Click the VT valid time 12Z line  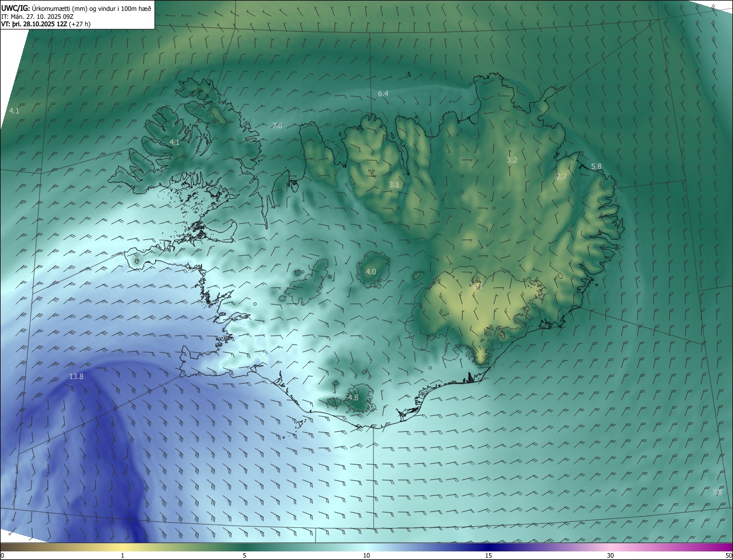click(x=46, y=24)
